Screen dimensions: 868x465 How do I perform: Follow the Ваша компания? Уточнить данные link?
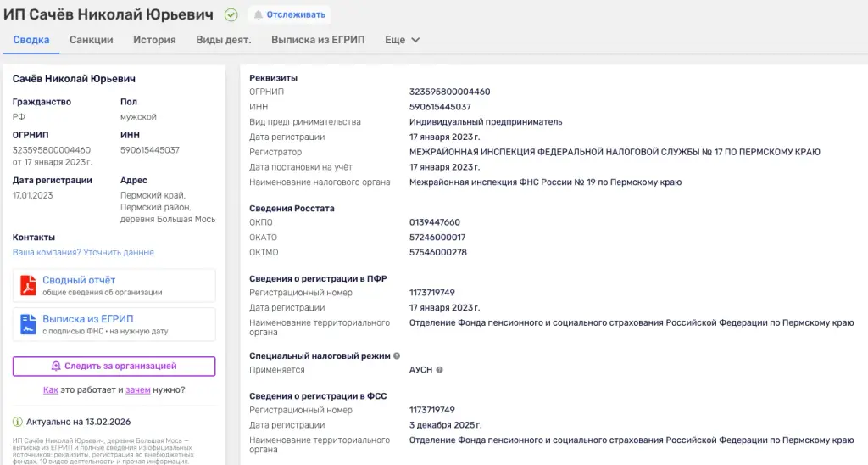point(83,252)
